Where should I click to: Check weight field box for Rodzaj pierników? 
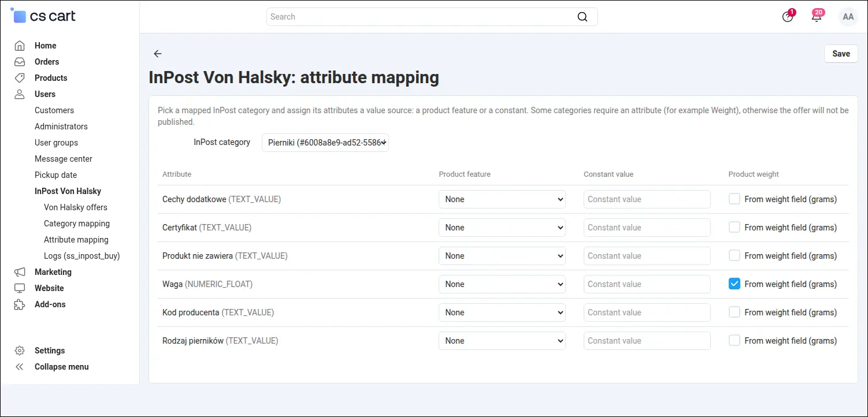tap(735, 341)
